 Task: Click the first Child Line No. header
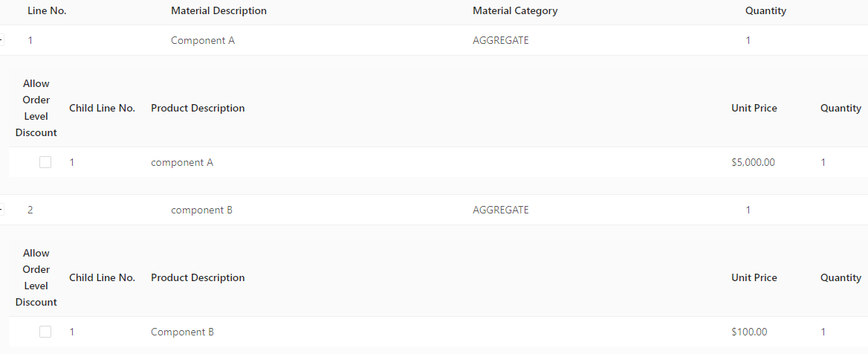point(102,108)
